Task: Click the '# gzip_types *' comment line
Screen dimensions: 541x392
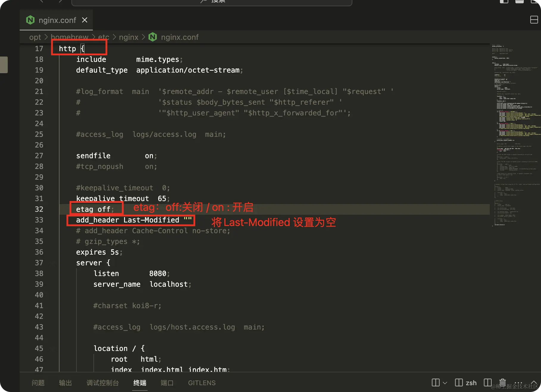Action: (x=108, y=242)
